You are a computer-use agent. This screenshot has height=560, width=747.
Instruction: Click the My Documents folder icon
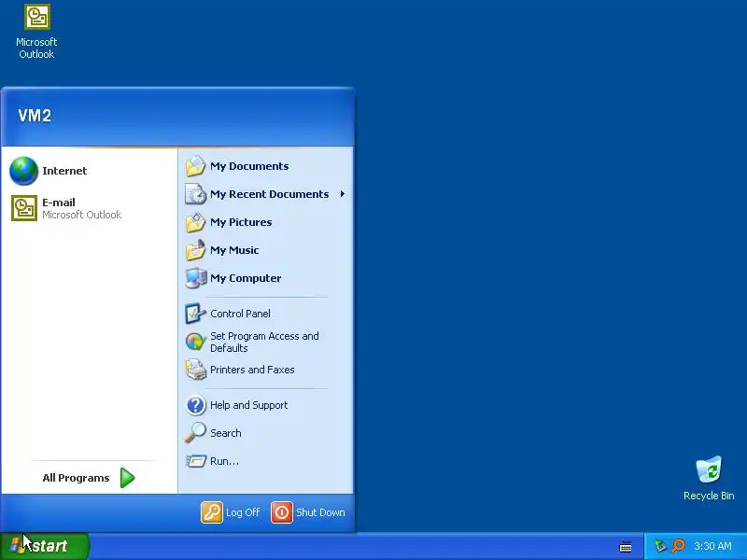coord(195,166)
